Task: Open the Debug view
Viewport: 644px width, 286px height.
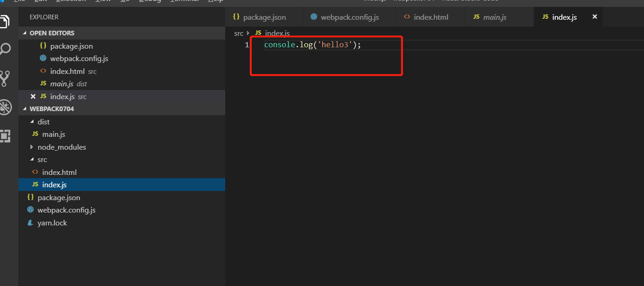Action: 6,107
